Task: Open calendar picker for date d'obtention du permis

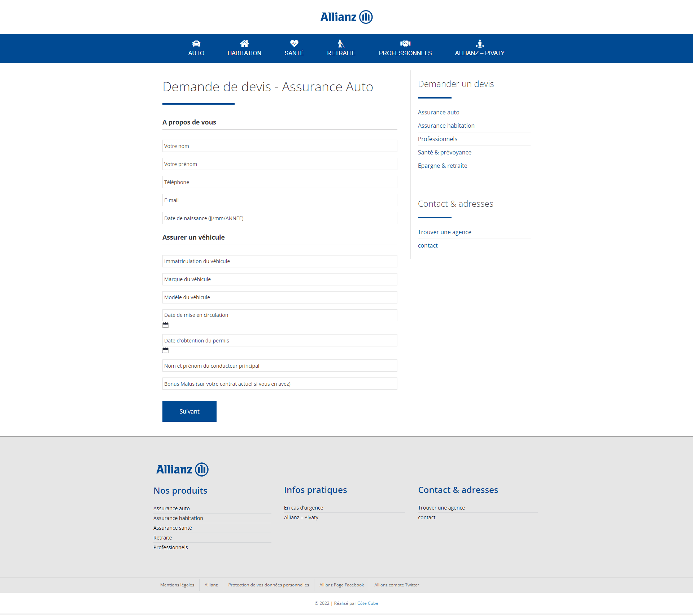Action: pyautogui.click(x=165, y=350)
